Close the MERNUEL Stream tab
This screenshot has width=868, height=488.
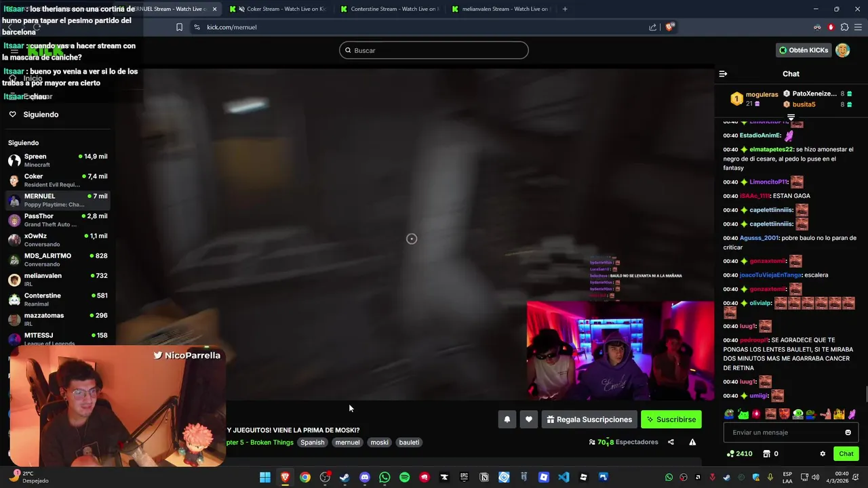tap(214, 9)
